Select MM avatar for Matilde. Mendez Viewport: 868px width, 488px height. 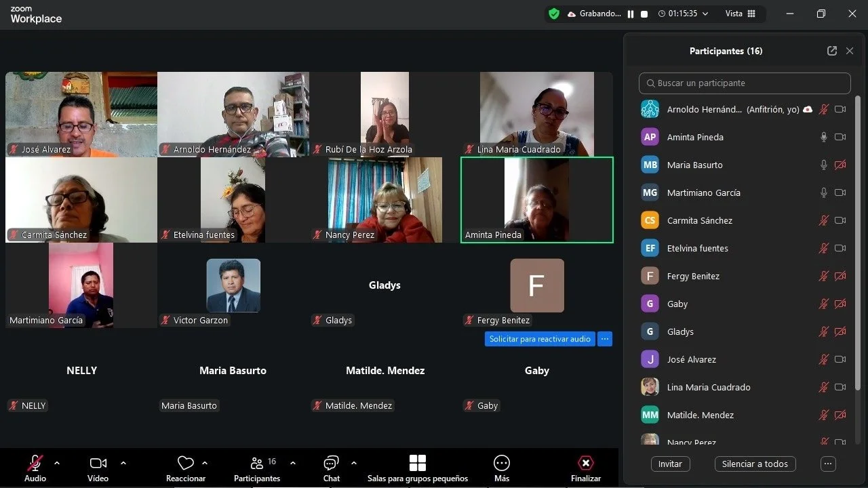point(650,415)
